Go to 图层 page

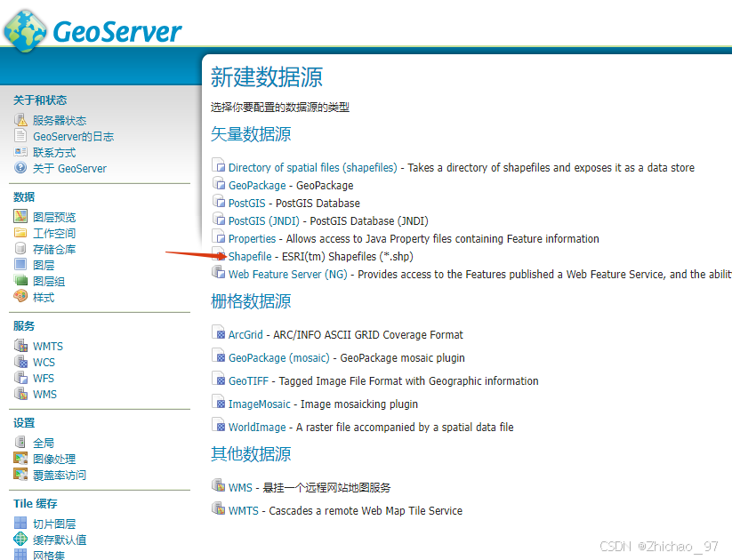point(44,265)
